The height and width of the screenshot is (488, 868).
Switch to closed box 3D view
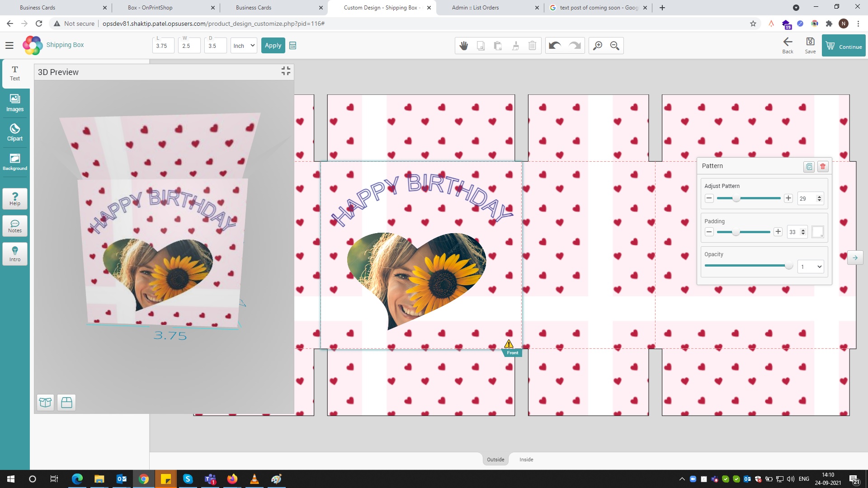[x=66, y=402]
